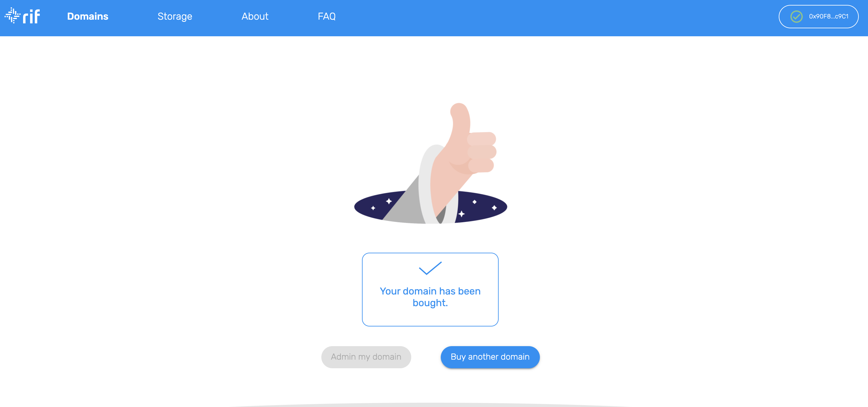
Task: Expand the navigation Storage dropdown
Action: tap(175, 16)
